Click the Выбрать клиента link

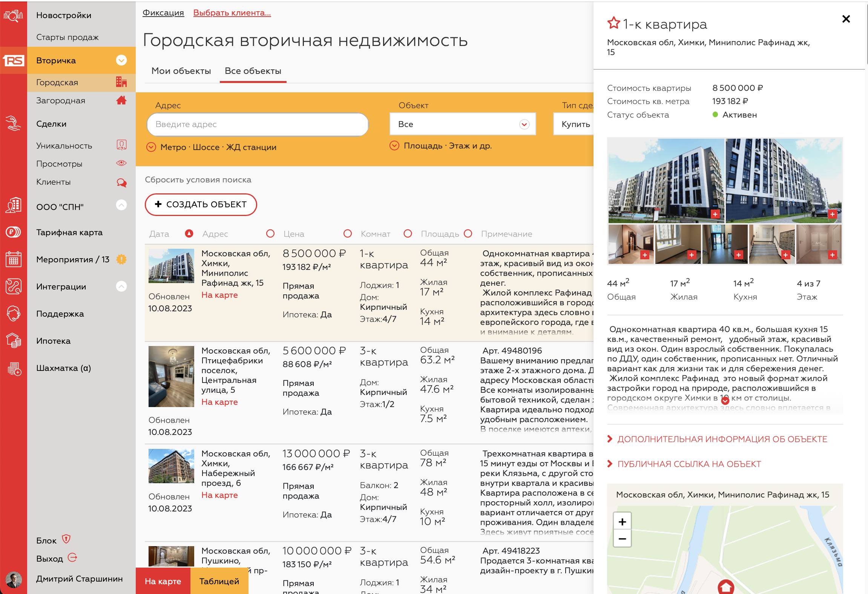tap(232, 13)
